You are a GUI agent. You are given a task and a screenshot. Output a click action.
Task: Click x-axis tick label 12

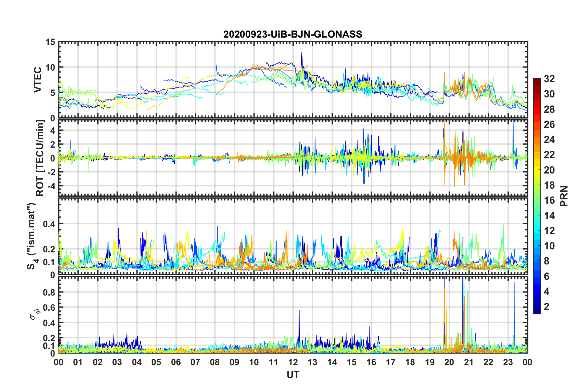pos(293,362)
